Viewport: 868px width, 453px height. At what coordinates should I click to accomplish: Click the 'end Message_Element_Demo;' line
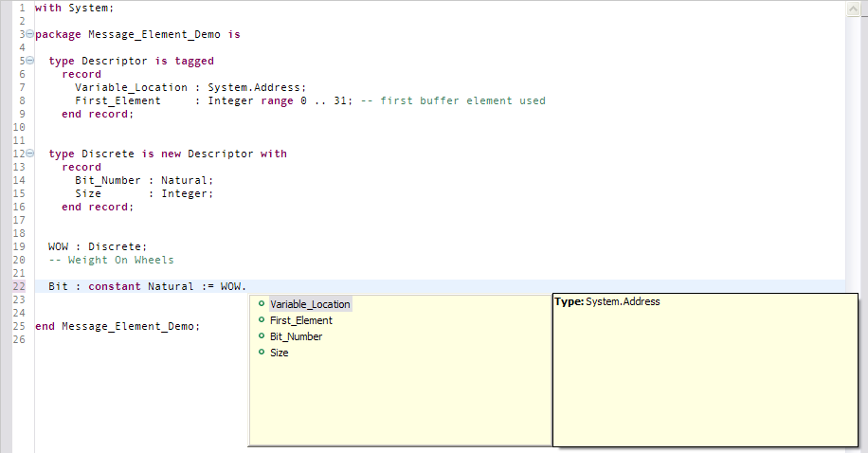click(118, 326)
